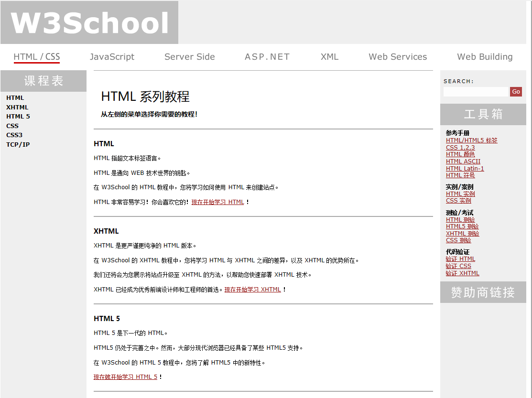Open TCP/IP in the left course menu
Viewport: 532px width, 398px height.
(18, 144)
